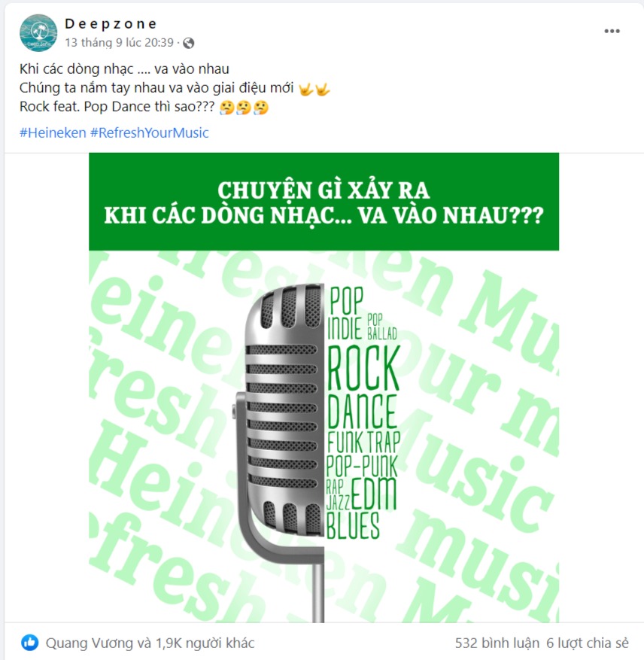
Task: Click the EDM word in the image
Action: point(374,494)
